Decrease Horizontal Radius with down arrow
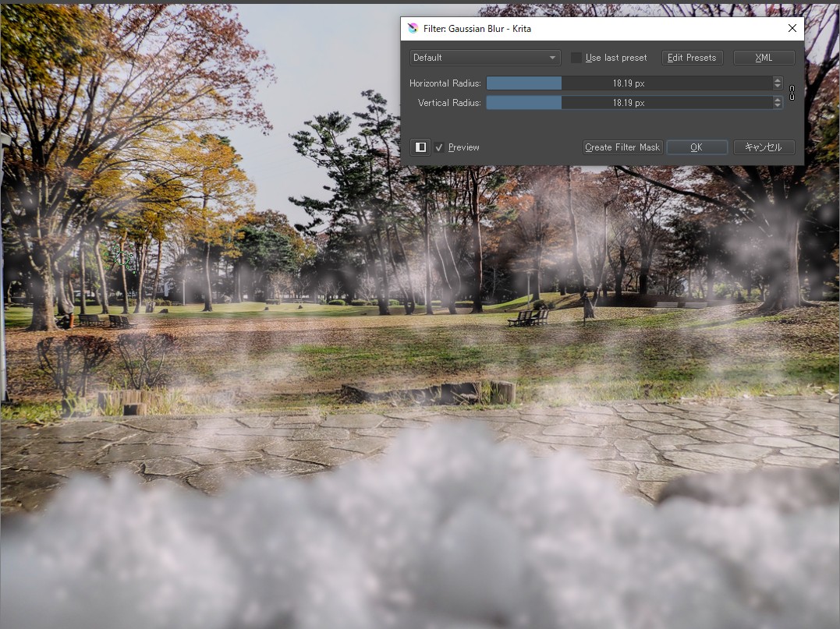 (x=778, y=87)
